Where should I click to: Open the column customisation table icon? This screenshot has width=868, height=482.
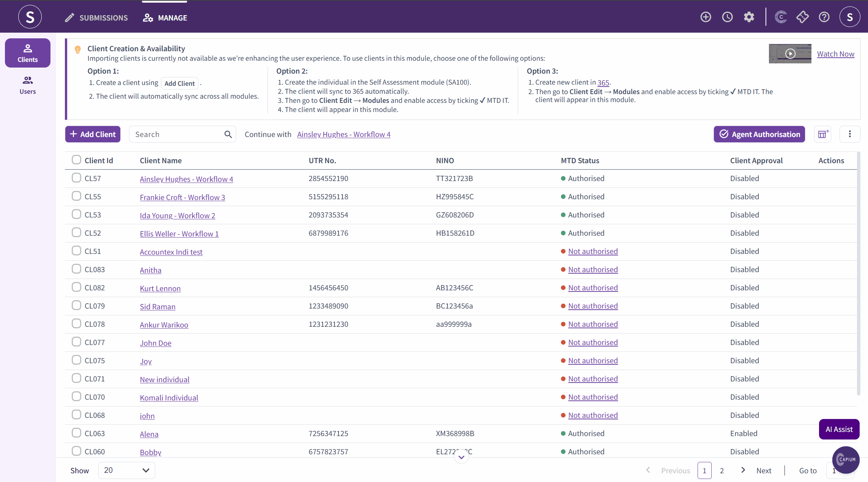coord(823,134)
